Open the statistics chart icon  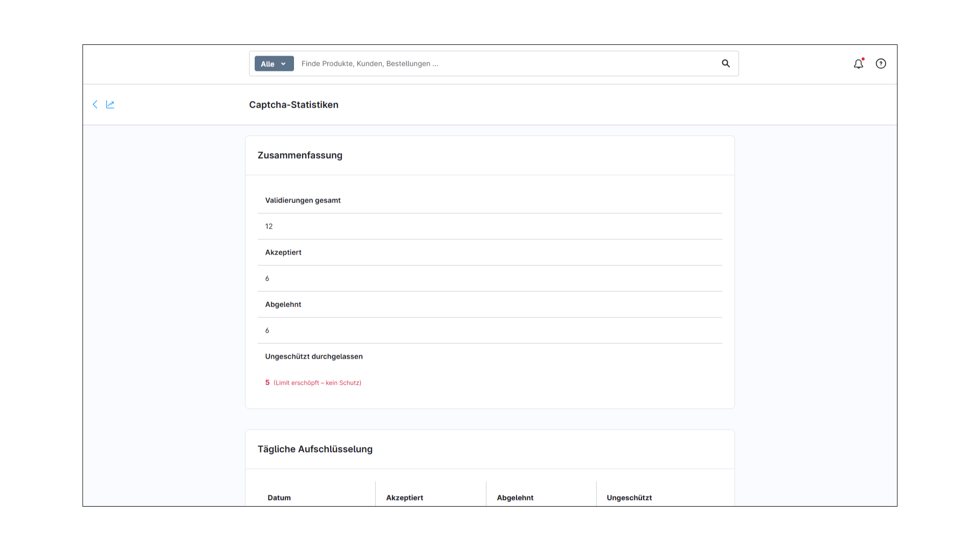[x=110, y=105]
